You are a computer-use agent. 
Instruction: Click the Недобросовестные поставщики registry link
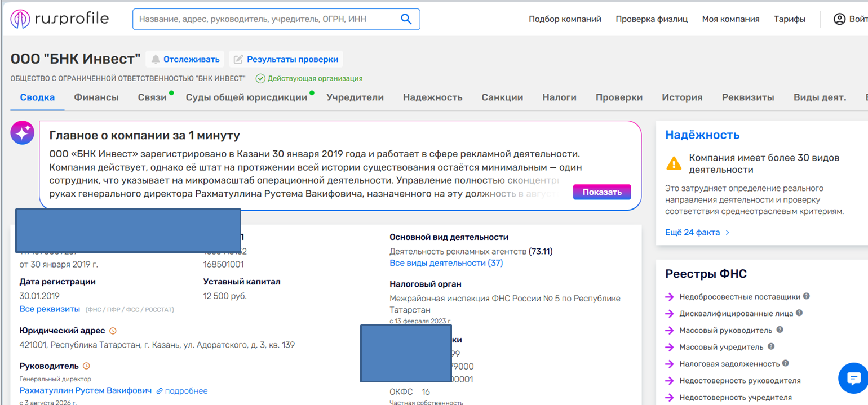coord(739,297)
